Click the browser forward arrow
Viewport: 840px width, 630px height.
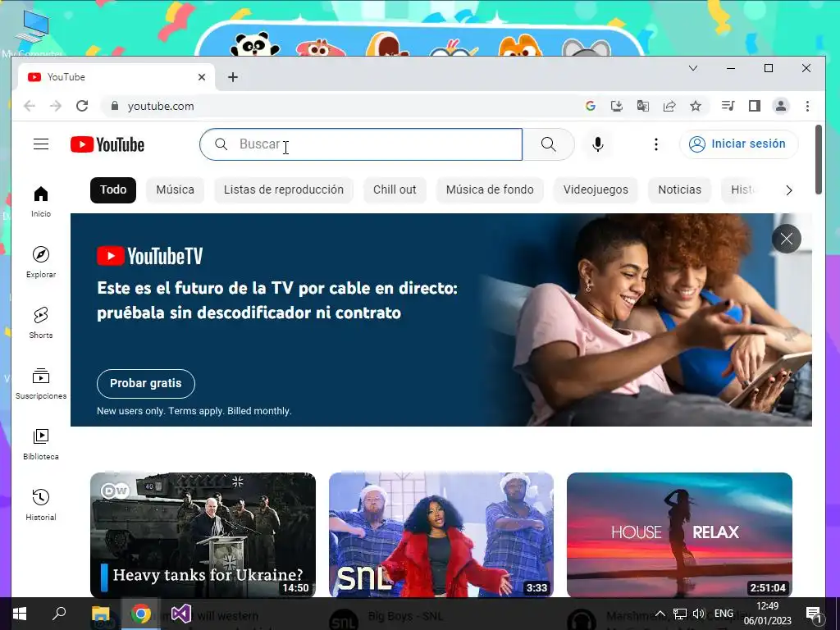click(x=56, y=106)
